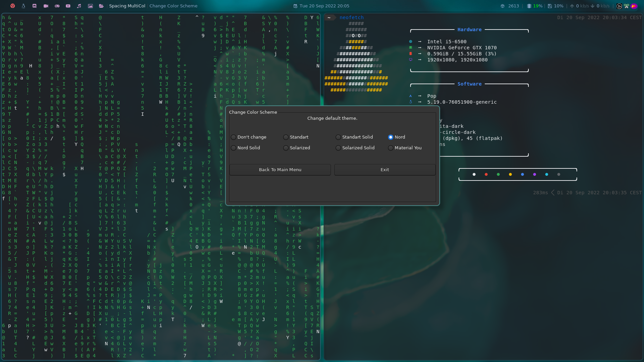
Task: Click the cyan color dot in neofetch palette
Action: [547, 174]
